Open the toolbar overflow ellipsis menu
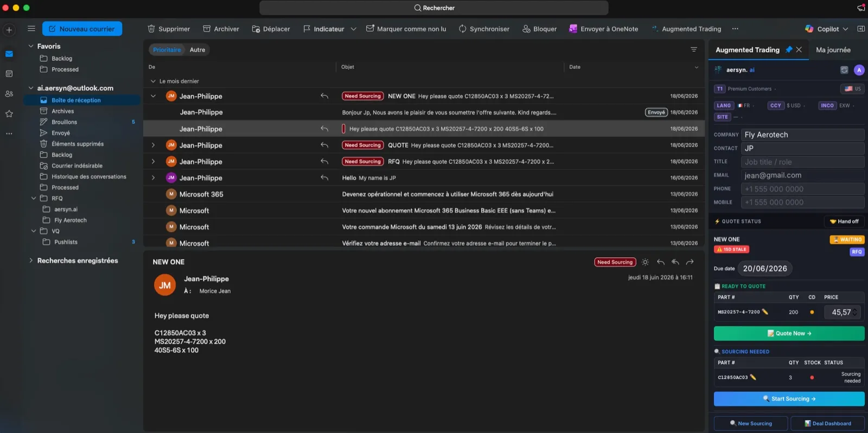This screenshot has width=868, height=433. coord(735,29)
